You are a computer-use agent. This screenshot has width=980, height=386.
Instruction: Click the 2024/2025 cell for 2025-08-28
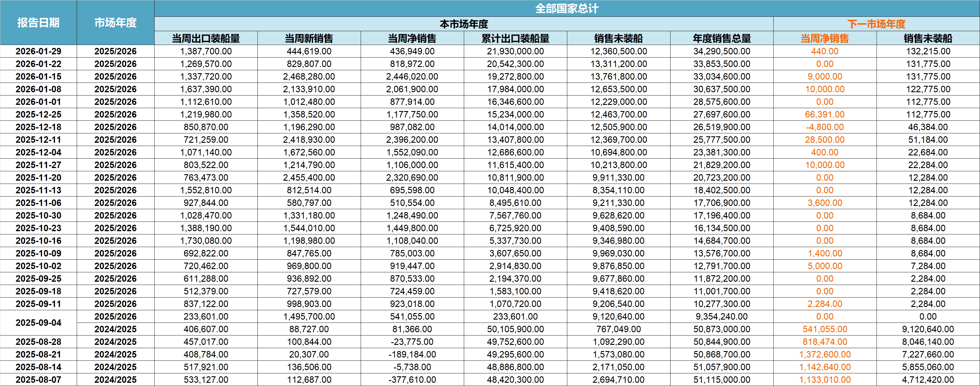tap(116, 342)
